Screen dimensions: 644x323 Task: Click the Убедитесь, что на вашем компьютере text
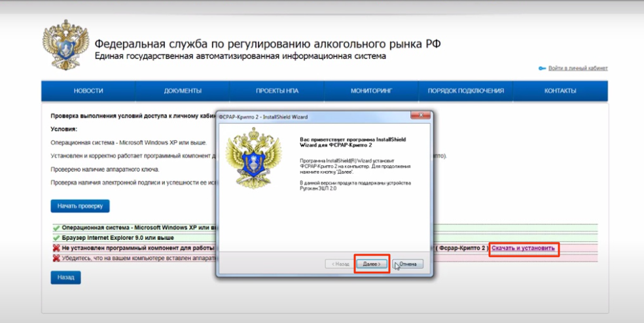pyautogui.click(x=139, y=259)
